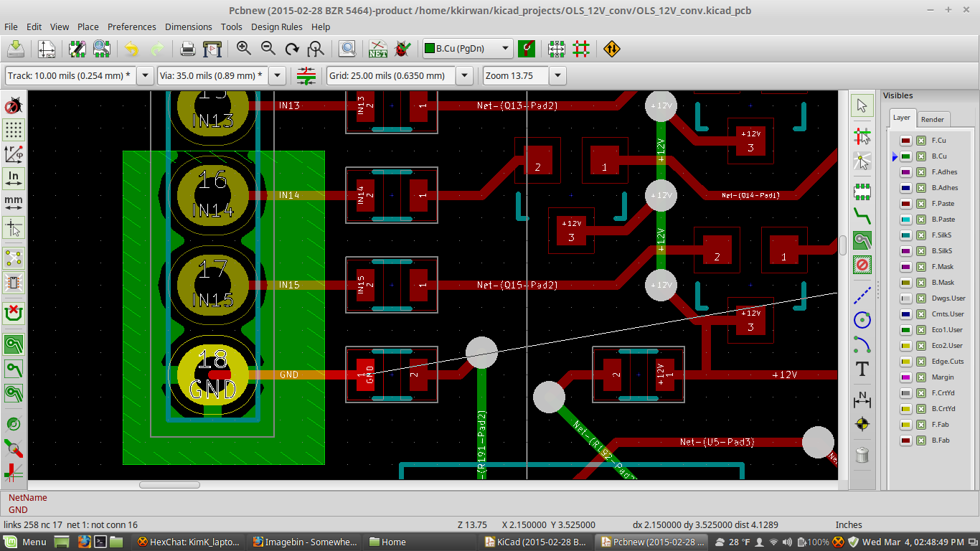Click the mode footprint icon

tap(557, 49)
